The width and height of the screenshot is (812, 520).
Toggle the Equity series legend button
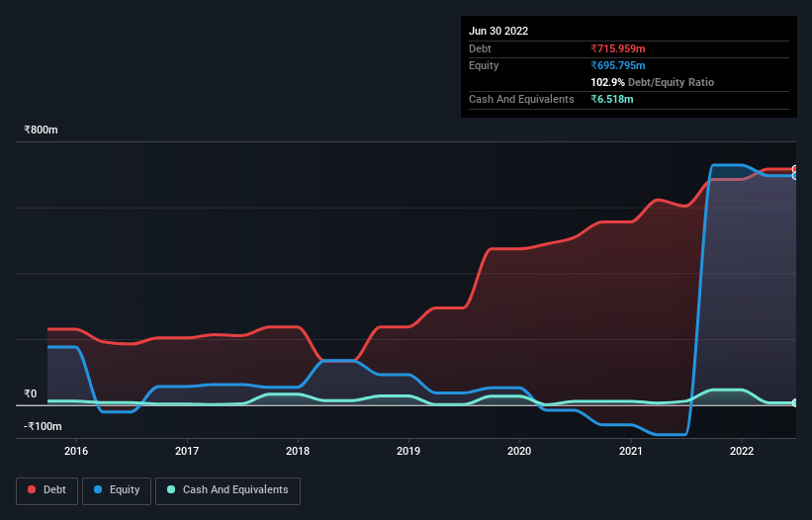[117, 490]
